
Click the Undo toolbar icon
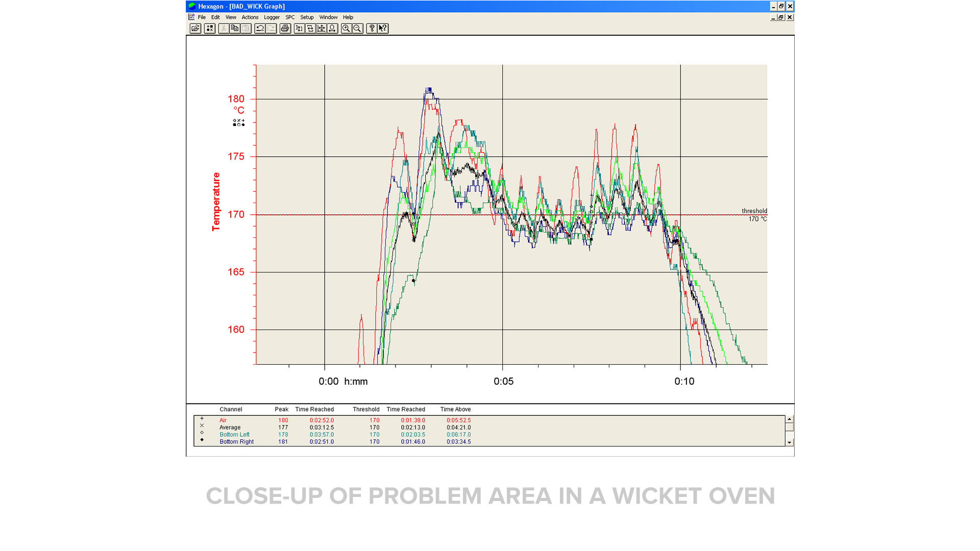(x=260, y=29)
